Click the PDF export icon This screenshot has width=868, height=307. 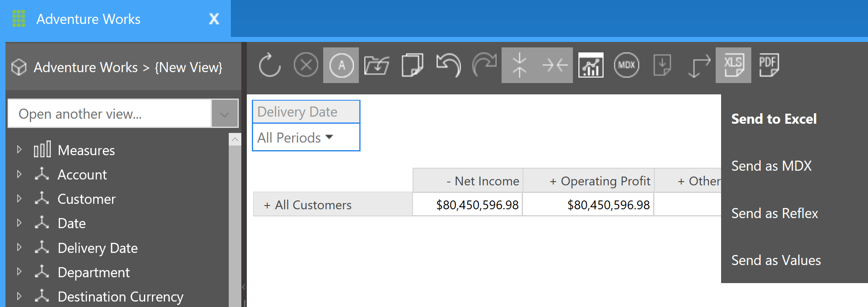pyautogui.click(x=769, y=65)
